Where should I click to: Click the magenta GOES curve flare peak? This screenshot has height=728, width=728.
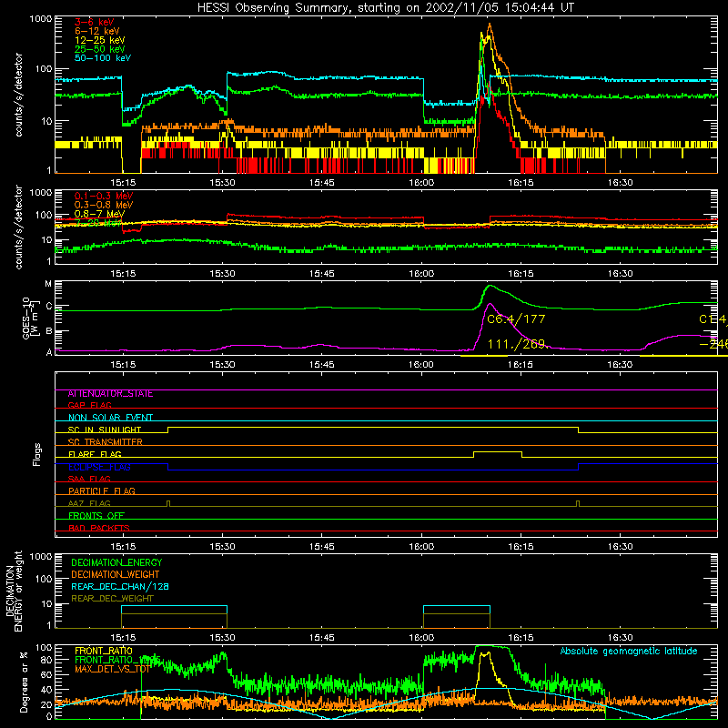click(x=490, y=304)
